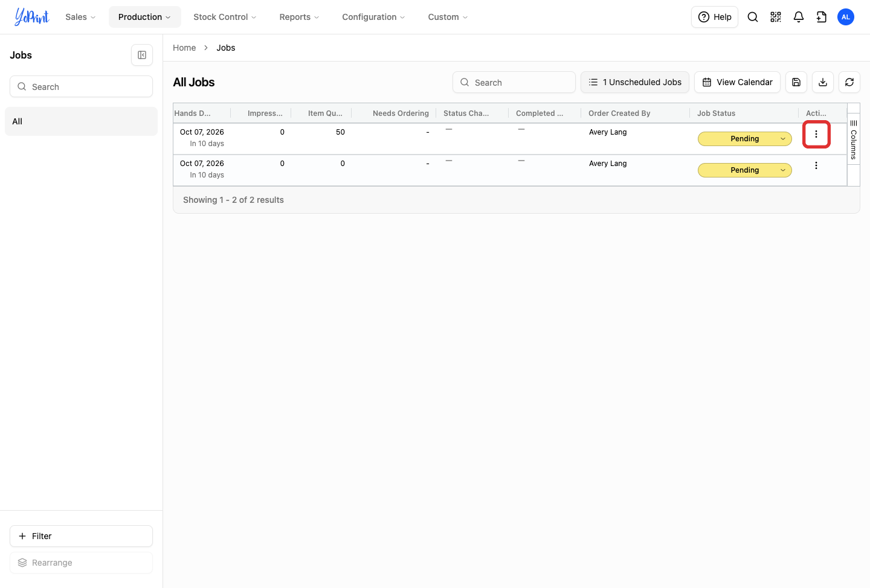Focus the sidebar Search field
Viewport: 870px width, 588px height.
pyautogui.click(x=81, y=86)
